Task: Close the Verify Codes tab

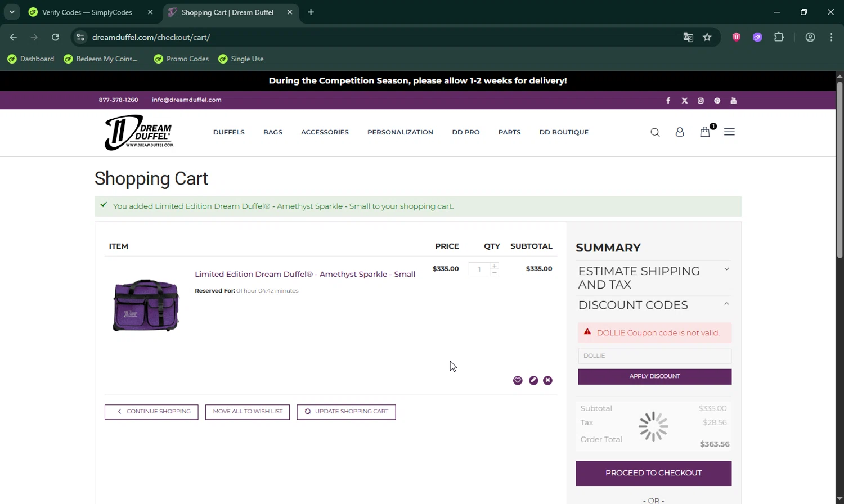Action: click(150, 12)
